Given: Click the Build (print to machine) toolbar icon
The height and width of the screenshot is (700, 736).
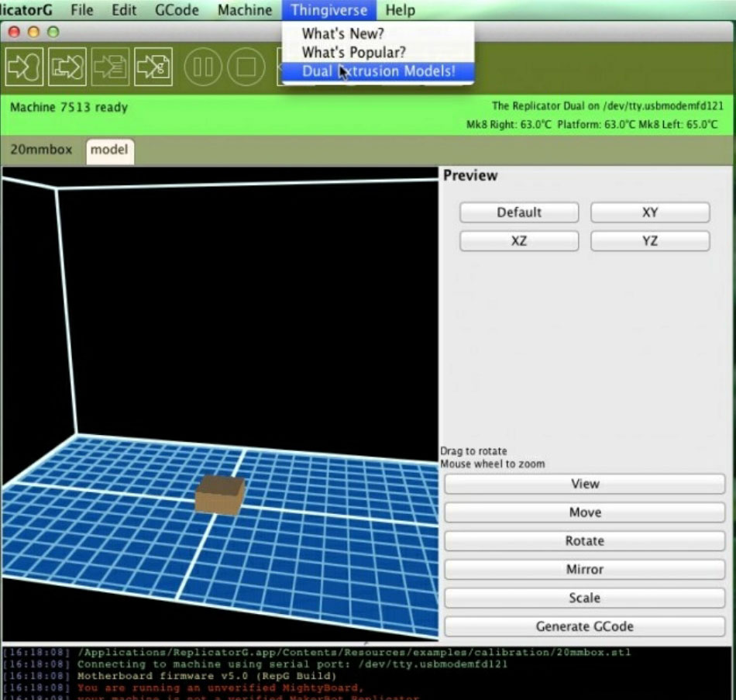Looking at the screenshot, I should [x=24, y=67].
